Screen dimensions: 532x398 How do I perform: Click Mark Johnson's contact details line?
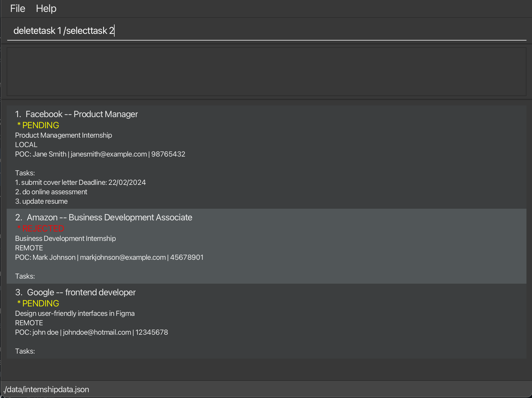[109, 257]
